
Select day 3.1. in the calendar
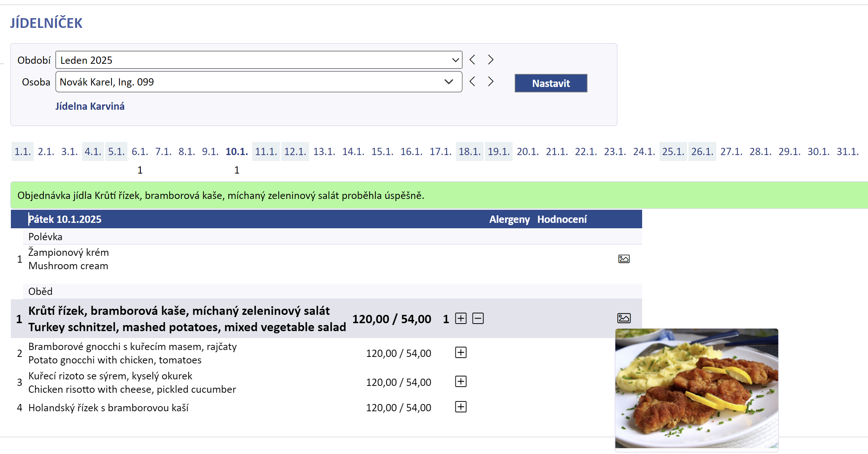[x=69, y=151]
